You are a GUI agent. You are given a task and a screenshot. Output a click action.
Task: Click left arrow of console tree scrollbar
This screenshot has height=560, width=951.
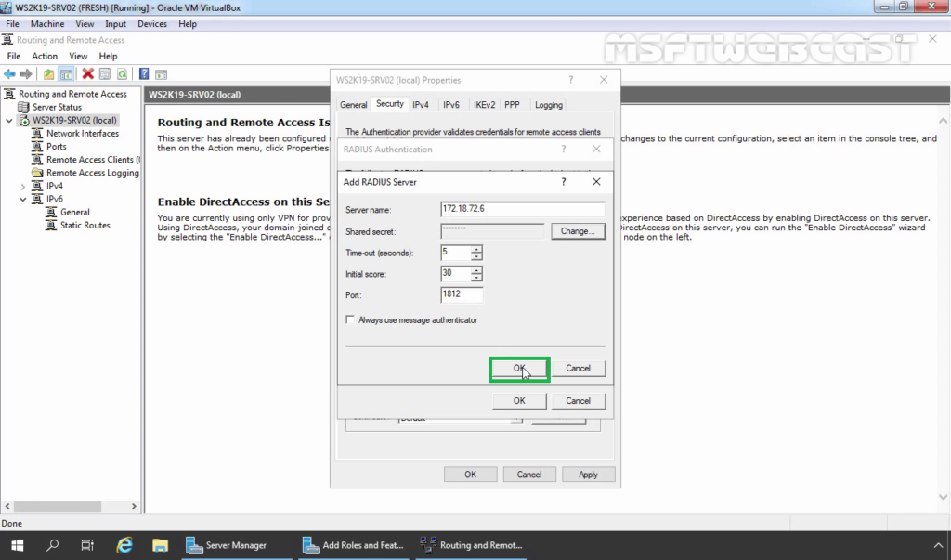[7, 506]
